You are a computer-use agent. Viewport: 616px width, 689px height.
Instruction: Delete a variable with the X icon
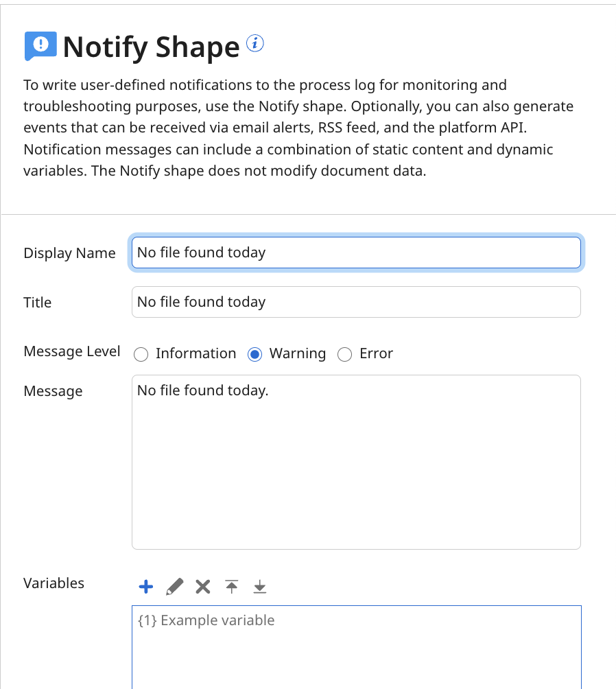point(202,586)
